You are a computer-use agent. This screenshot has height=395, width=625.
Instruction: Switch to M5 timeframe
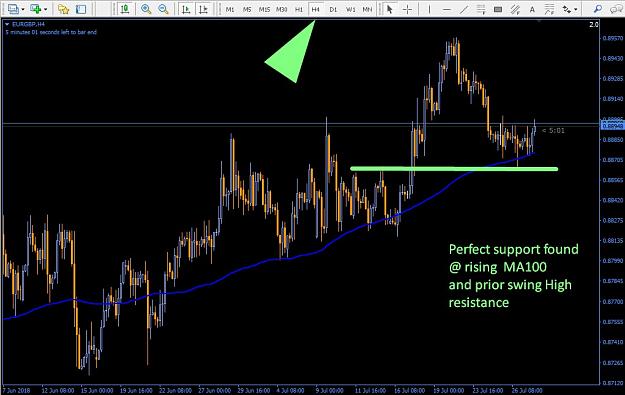(247, 9)
